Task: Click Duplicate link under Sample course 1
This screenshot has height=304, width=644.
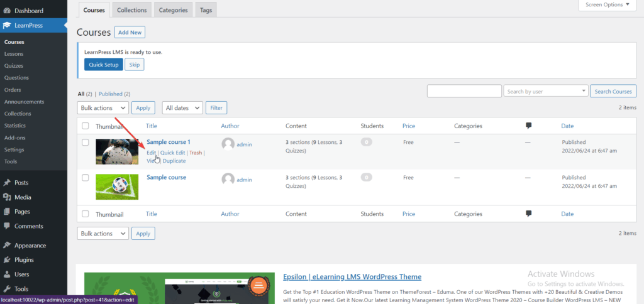Action: (174, 161)
